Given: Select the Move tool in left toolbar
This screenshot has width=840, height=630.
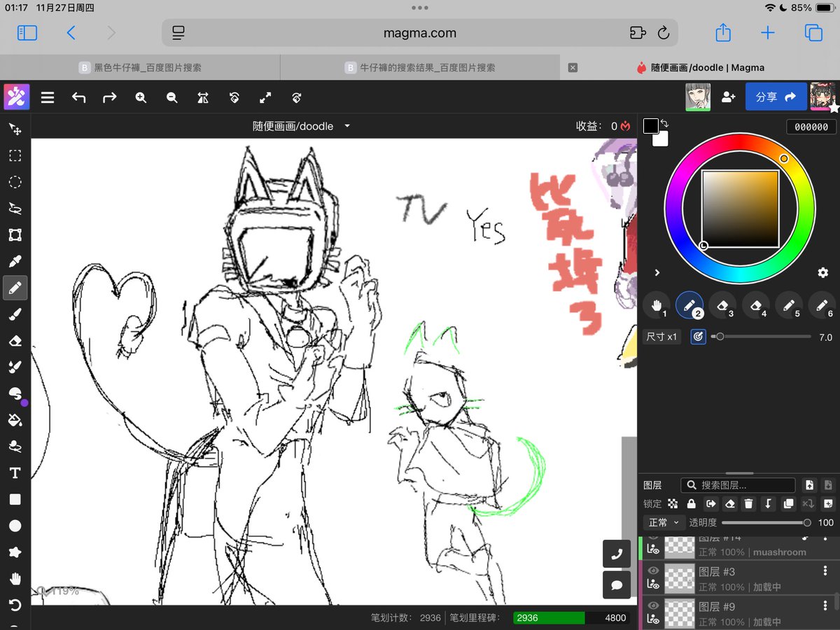Looking at the screenshot, I should [15, 129].
